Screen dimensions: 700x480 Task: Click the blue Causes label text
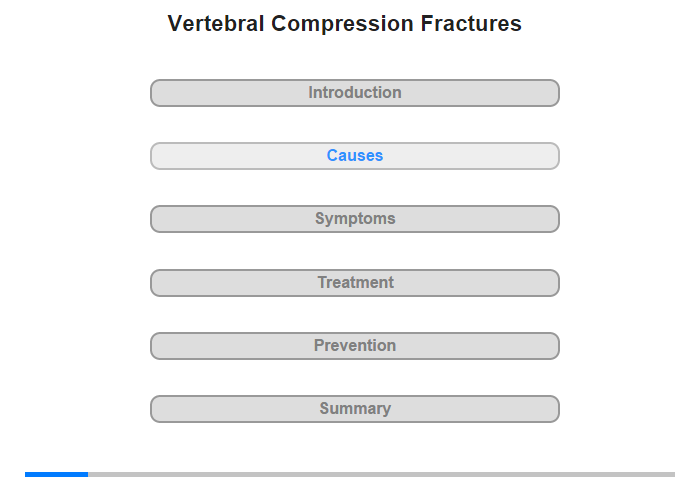355,155
